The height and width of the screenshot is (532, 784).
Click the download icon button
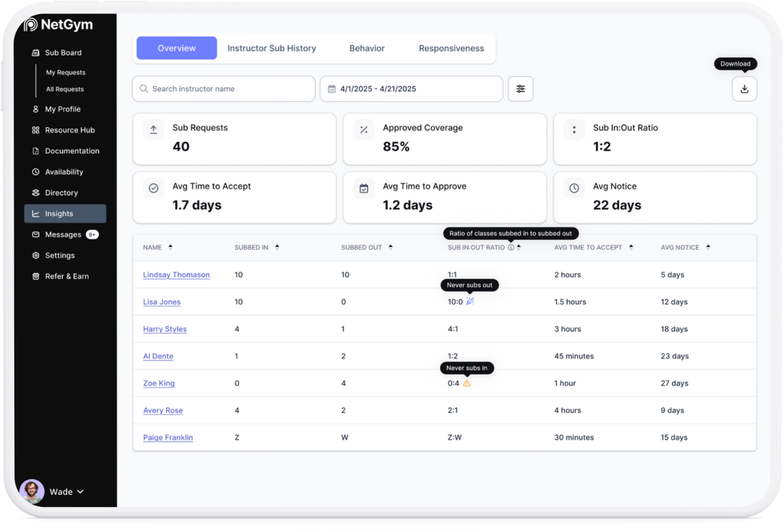tap(744, 89)
